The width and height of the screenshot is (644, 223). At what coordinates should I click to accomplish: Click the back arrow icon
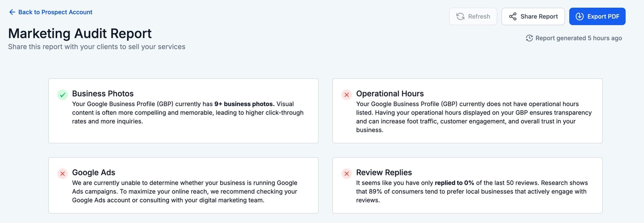click(x=12, y=12)
